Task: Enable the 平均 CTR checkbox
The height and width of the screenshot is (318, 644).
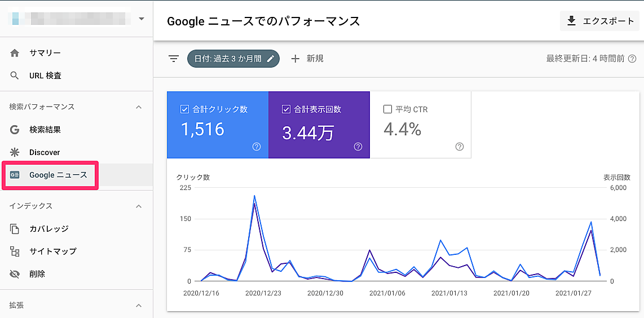Action: coord(387,109)
